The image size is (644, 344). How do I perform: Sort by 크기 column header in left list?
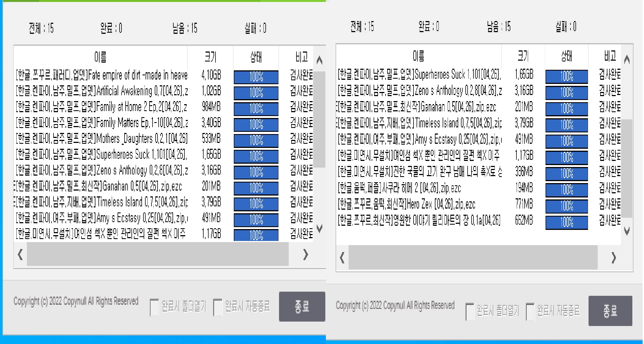[x=210, y=57]
